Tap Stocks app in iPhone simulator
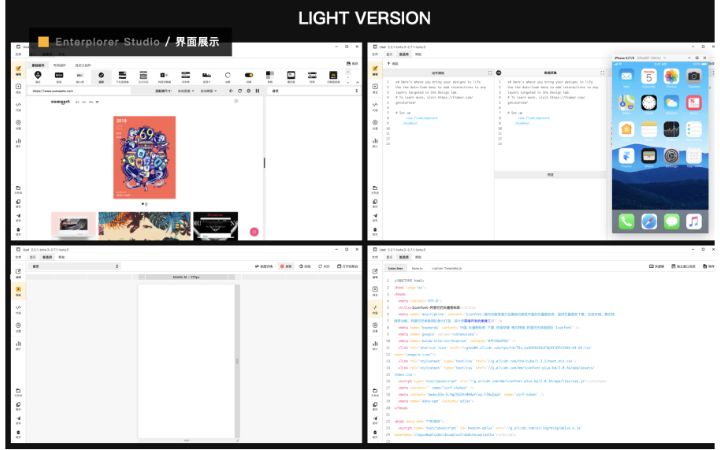 pyautogui.click(x=671, y=129)
